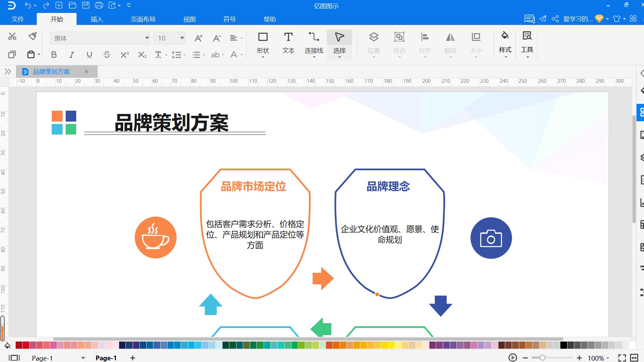Toggle fullscreen focus mode icon
644x362 pixels.
[x=622, y=358]
